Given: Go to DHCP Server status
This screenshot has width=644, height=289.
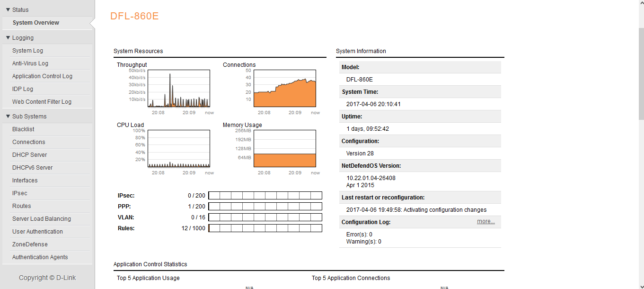Looking at the screenshot, I should point(29,155).
